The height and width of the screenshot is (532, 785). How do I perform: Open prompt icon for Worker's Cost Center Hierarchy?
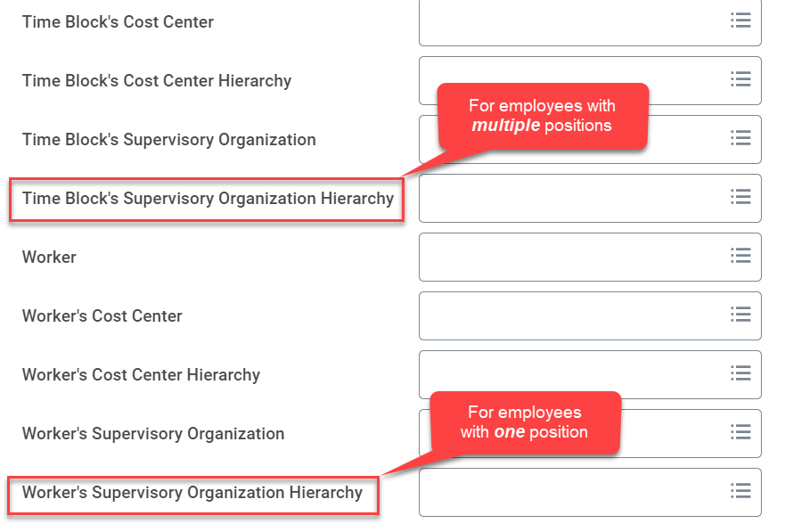pyautogui.click(x=740, y=373)
